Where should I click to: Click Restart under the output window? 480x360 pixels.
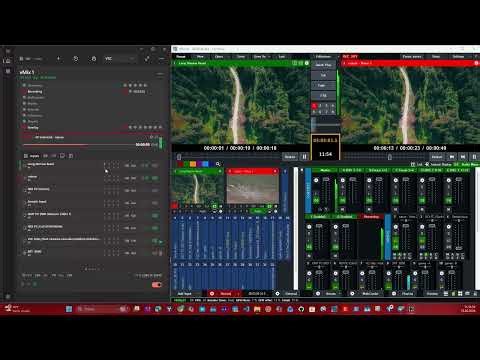437,157
